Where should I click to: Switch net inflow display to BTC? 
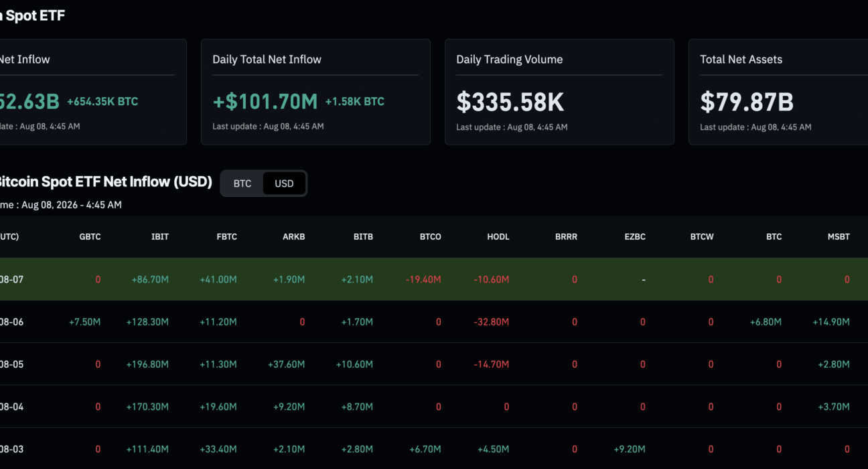[242, 184]
